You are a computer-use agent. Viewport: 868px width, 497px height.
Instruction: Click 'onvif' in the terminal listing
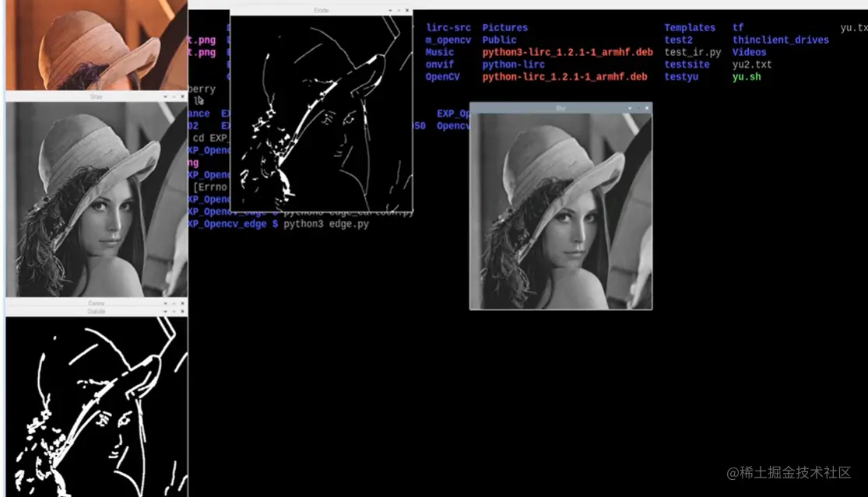point(440,64)
